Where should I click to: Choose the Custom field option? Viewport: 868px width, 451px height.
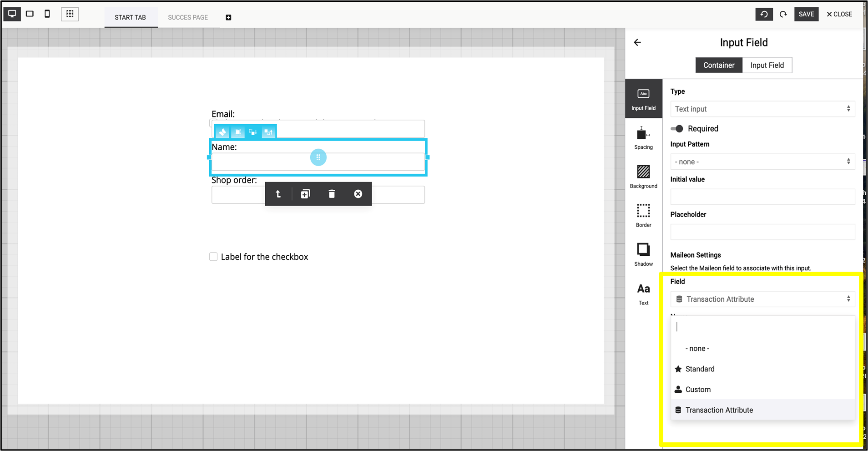tap(763, 390)
